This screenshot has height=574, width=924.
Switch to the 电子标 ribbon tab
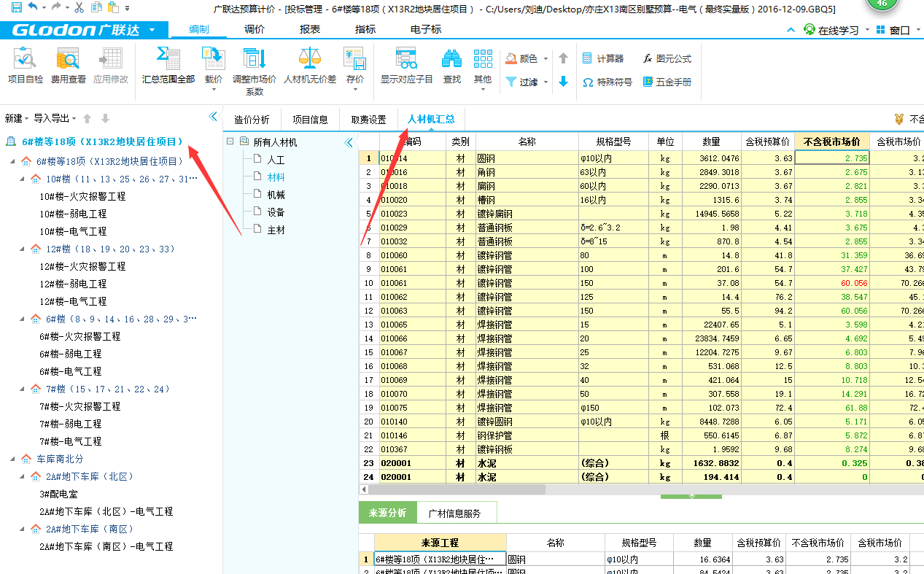tap(426, 30)
